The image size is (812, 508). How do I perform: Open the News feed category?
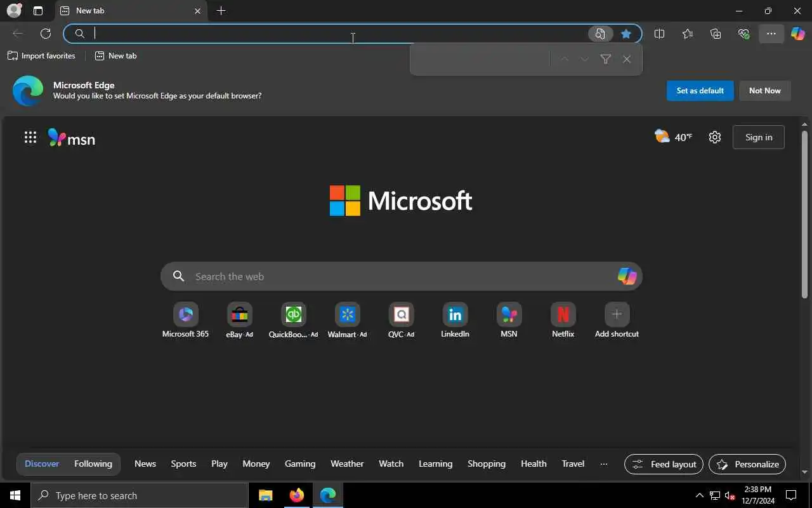tap(145, 464)
